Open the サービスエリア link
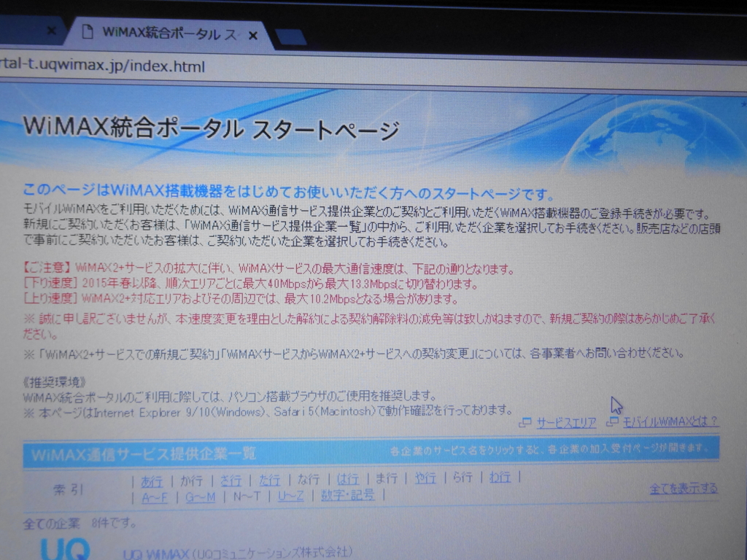 tap(566, 422)
